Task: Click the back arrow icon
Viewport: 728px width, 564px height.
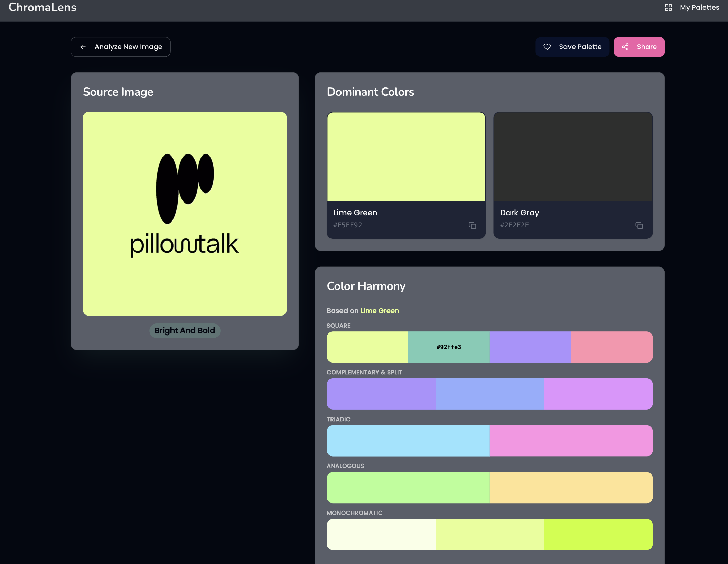Action: (x=83, y=47)
